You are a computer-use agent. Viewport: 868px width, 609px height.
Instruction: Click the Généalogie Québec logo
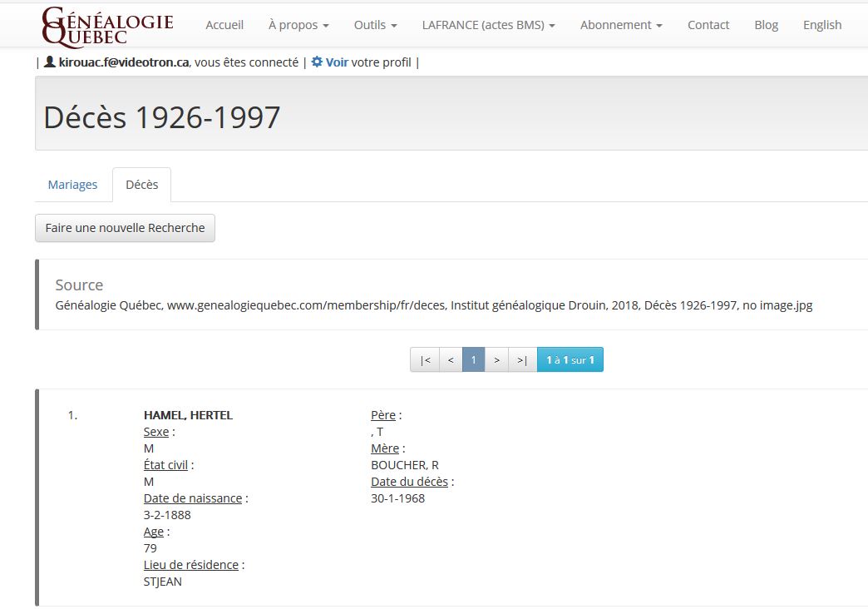click(x=108, y=26)
